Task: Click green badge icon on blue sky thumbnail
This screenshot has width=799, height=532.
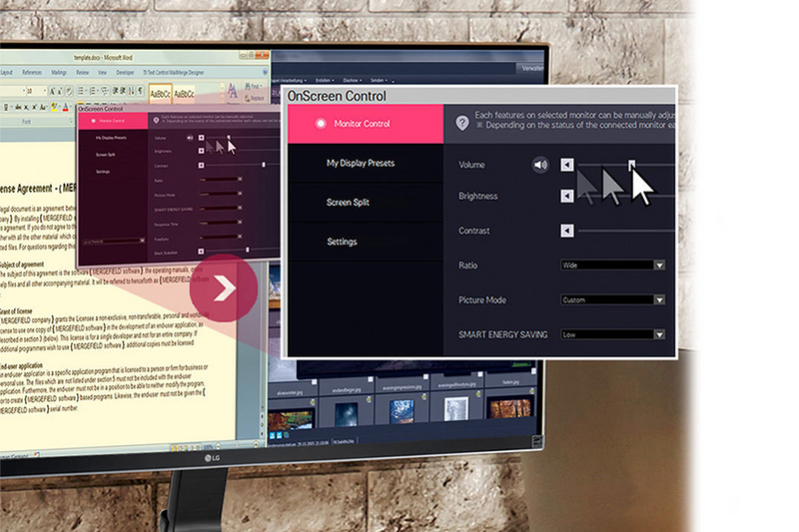Action: coord(423,396)
